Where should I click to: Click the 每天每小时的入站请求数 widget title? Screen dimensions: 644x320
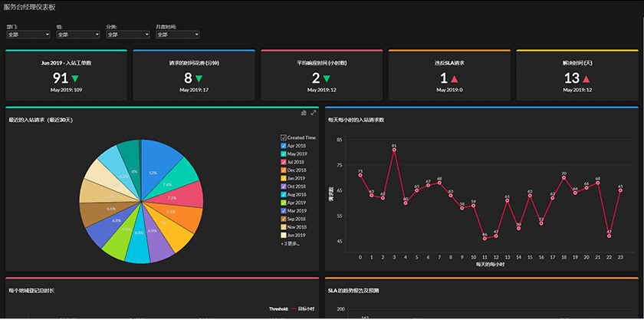pyautogui.click(x=356, y=120)
